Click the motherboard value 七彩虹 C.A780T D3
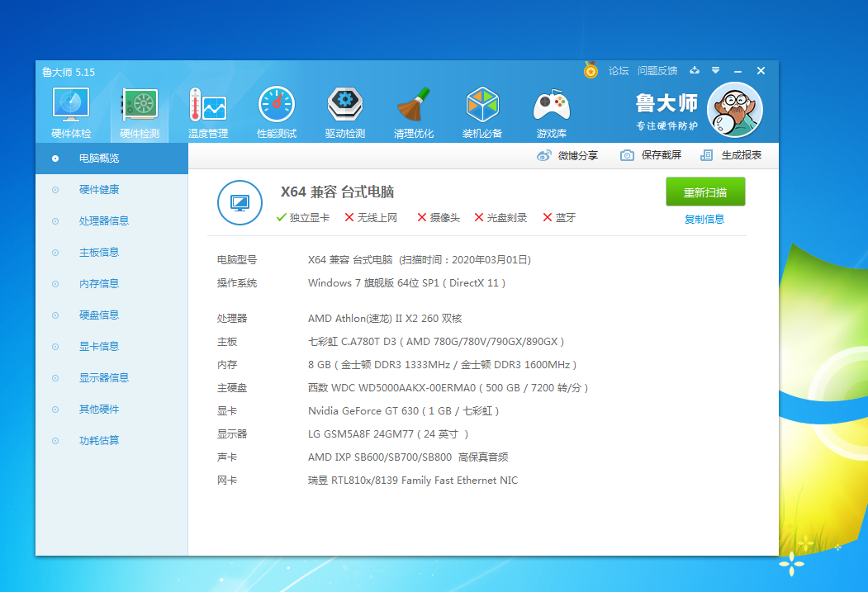The width and height of the screenshot is (868, 592). click(436, 342)
